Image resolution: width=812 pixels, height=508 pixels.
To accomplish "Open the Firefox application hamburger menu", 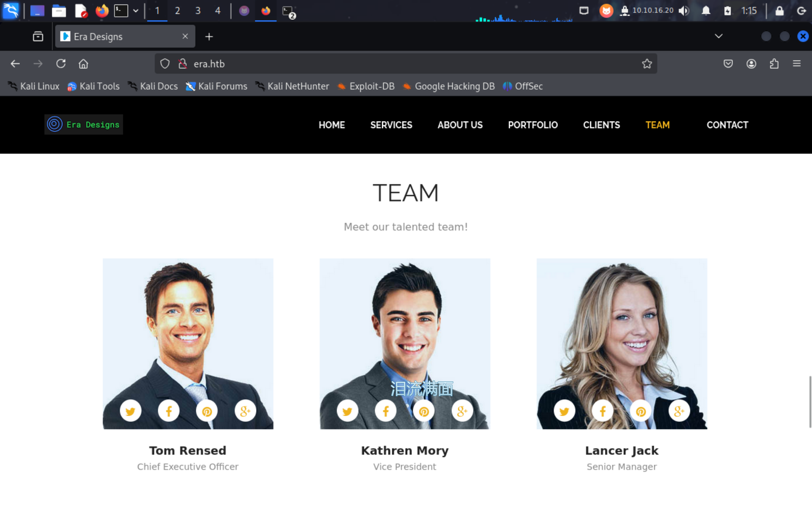I will tap(797, 64).
